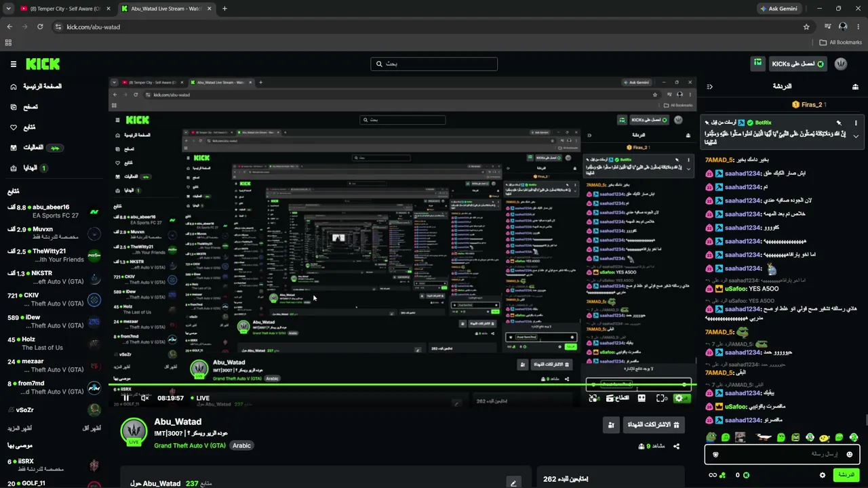The height and width of the screenshot is (488, 868).
Task: Open pinned message three-dot options
Action: pos(856,123)
